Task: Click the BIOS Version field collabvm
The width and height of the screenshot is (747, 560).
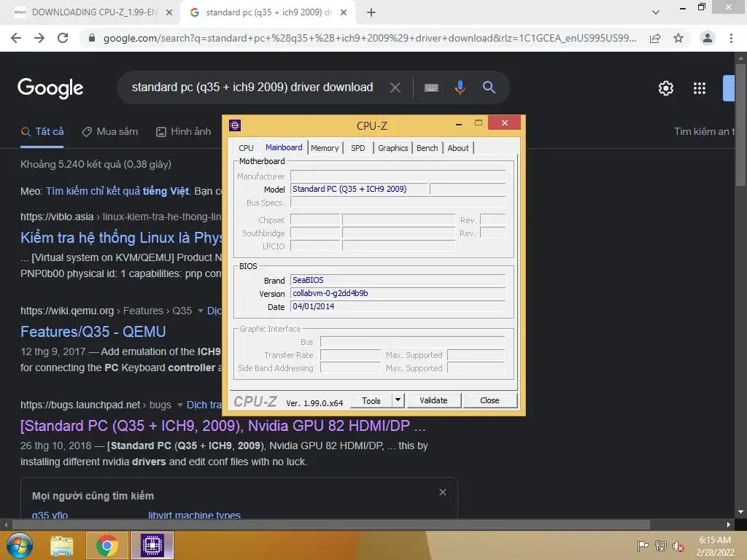Action: pos(398,293)
